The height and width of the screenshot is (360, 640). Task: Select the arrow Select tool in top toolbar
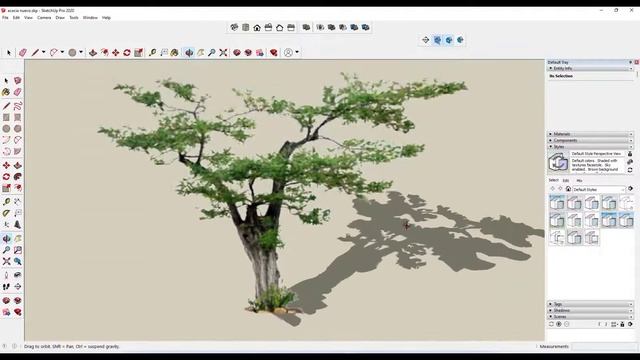coord(9,53)
